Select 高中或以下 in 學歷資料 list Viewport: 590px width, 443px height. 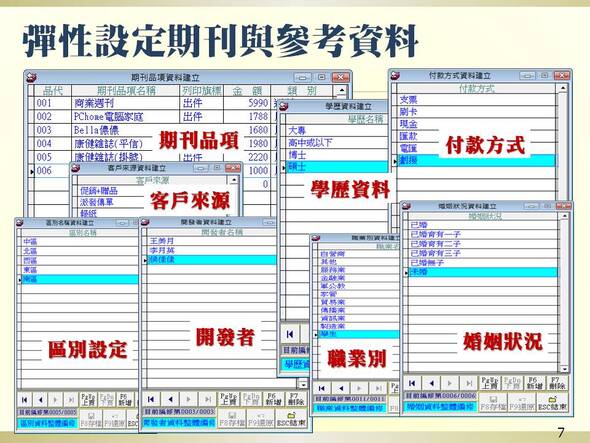point(336,143)
